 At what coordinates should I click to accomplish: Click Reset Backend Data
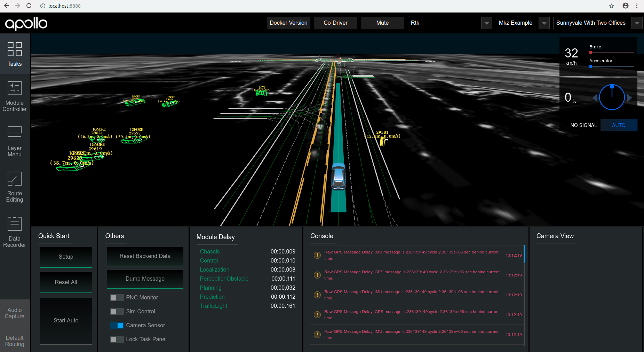(x=145, y=256)
